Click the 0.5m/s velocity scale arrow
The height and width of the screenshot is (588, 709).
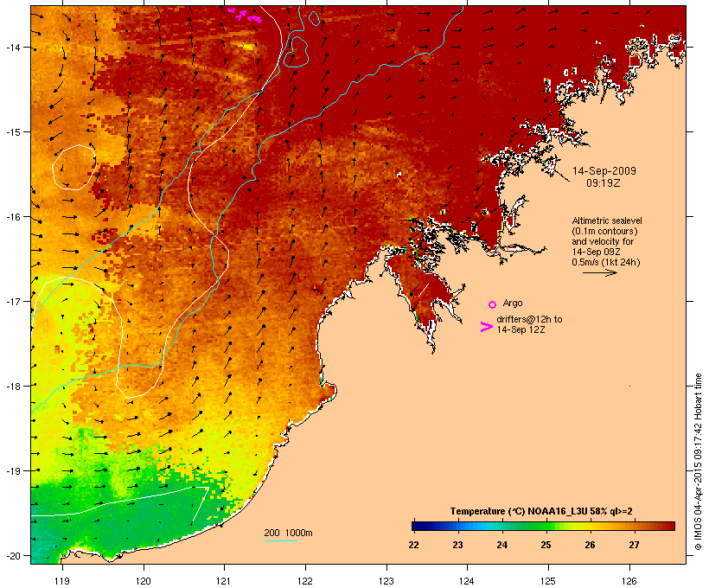pos(599,272)
